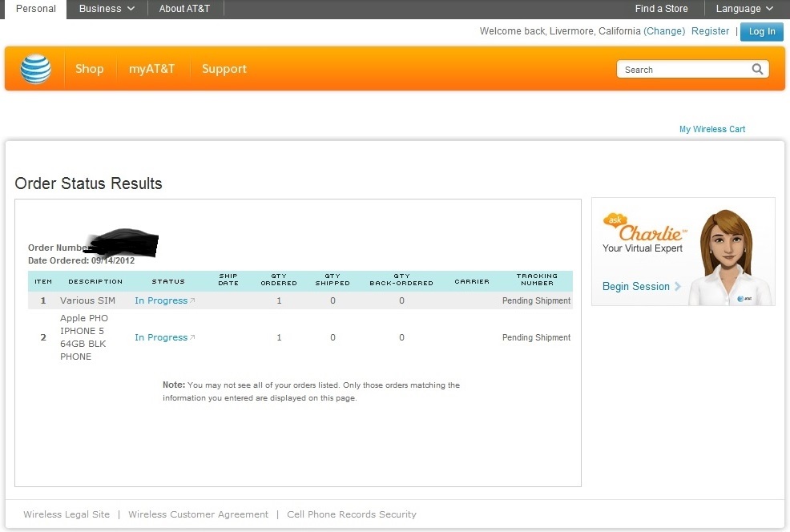Click the Order Status Results heading

[88, 183]
